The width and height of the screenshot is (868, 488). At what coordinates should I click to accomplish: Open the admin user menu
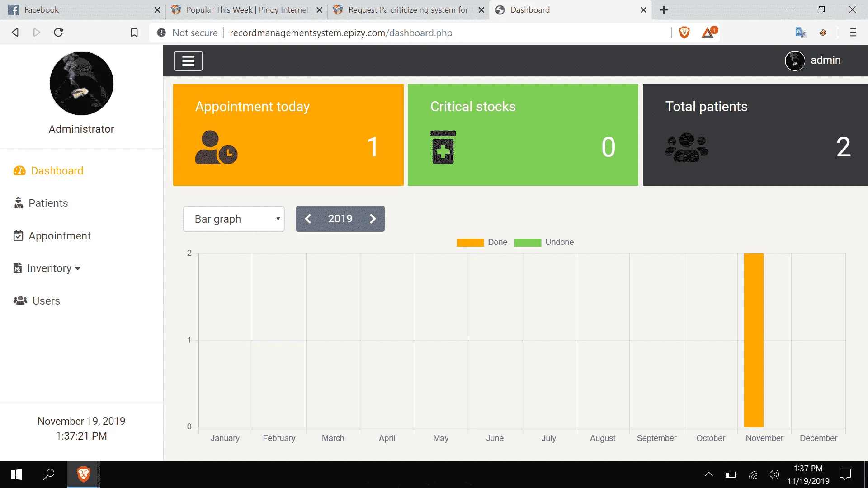coord(813,61)
